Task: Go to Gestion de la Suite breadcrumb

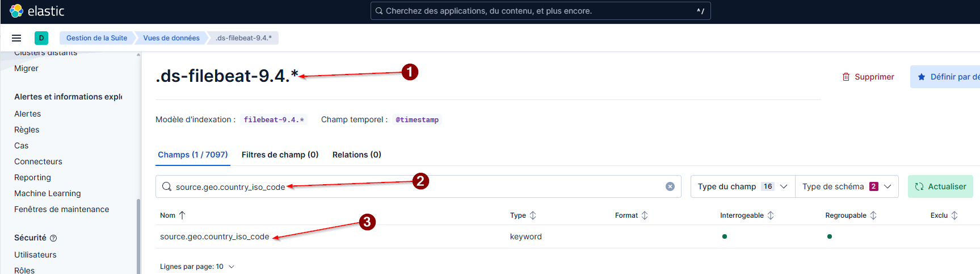Action: 96,38
